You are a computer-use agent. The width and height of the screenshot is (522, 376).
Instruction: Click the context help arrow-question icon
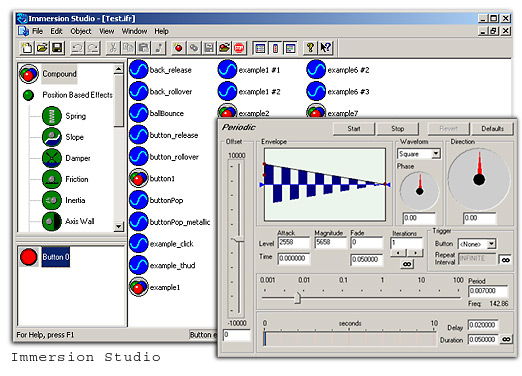(325, 48)
